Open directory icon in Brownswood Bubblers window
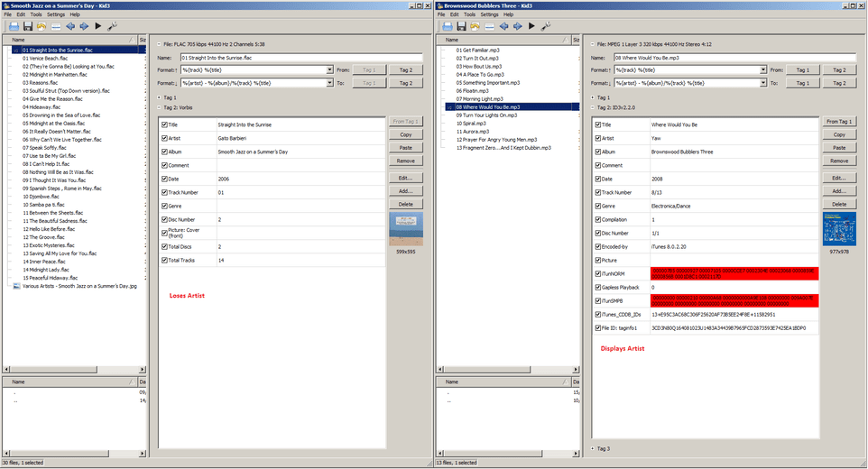 click(x=448, y=26)
